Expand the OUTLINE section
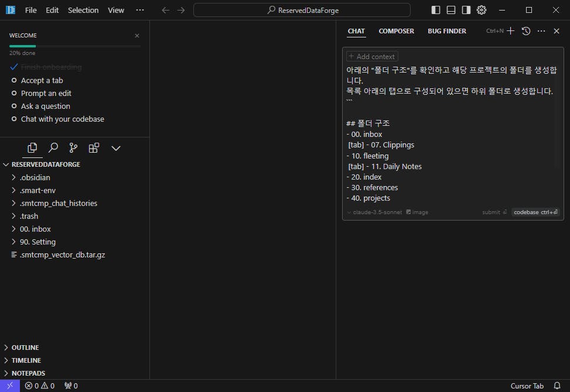570x392 pixels. 74,348
